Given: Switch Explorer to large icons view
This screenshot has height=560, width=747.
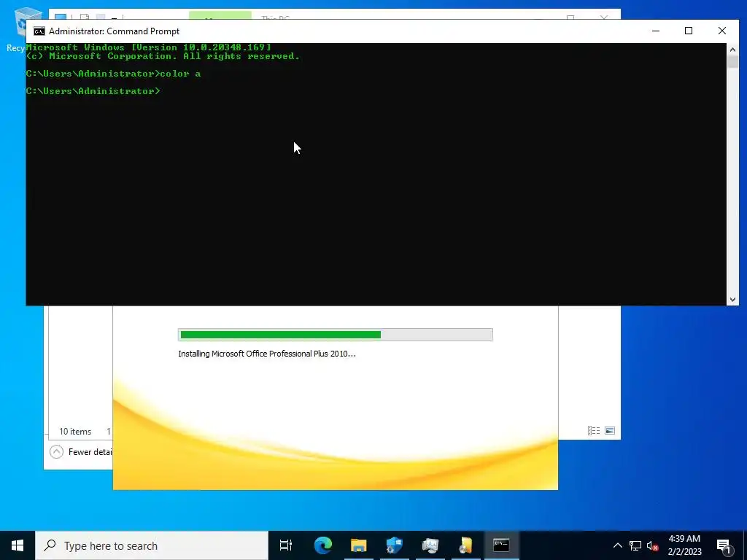Looking at the screenshot, I should (x=610, y=430).
